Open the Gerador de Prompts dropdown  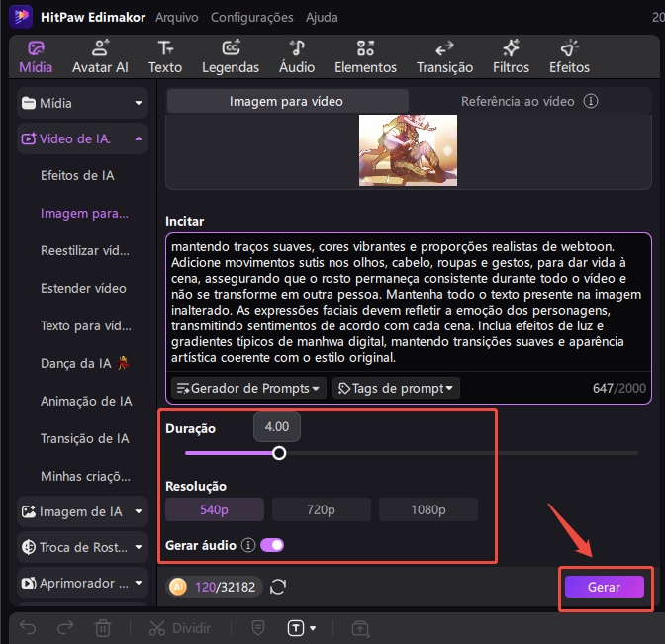click(248, 388)
